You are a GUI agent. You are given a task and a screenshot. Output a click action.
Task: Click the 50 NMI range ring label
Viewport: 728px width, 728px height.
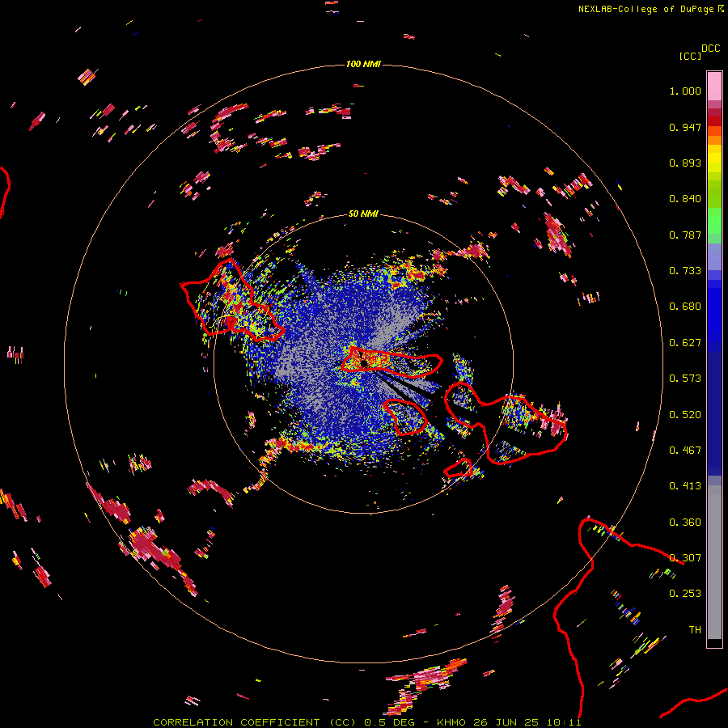tap(363, 214)
